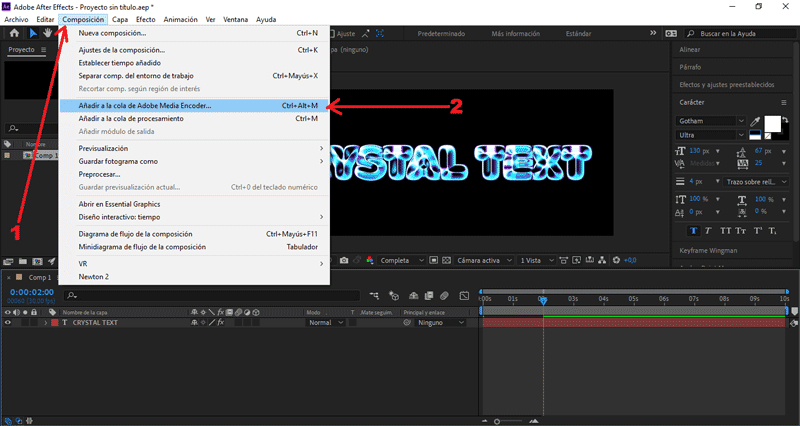Toggle All Caps text style
This screenshot has height=426, width=800.
click(x=725, y=231)
